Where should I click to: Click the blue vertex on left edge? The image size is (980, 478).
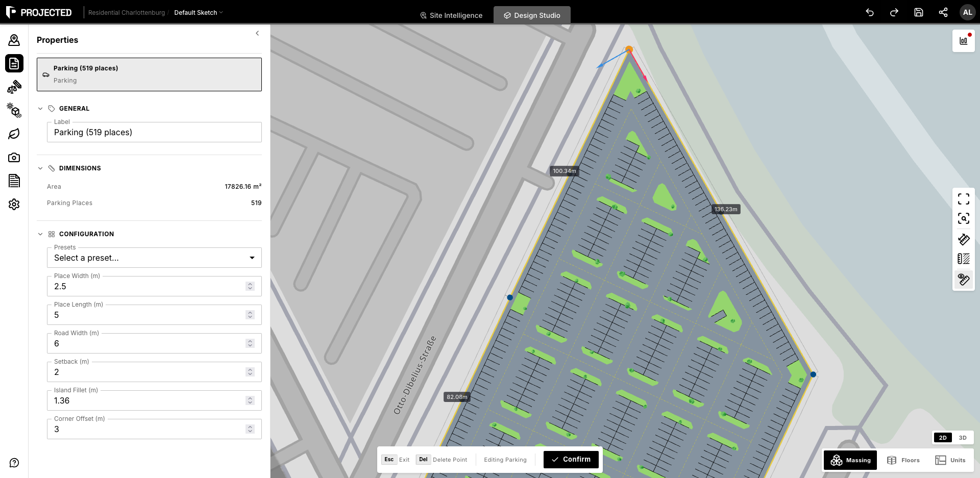[x=510, y=297]
